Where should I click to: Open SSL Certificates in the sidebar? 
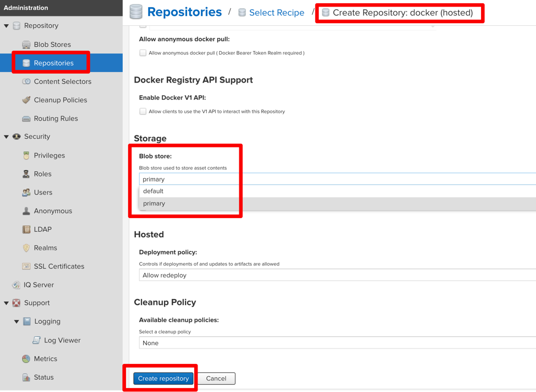coord(59,266)
